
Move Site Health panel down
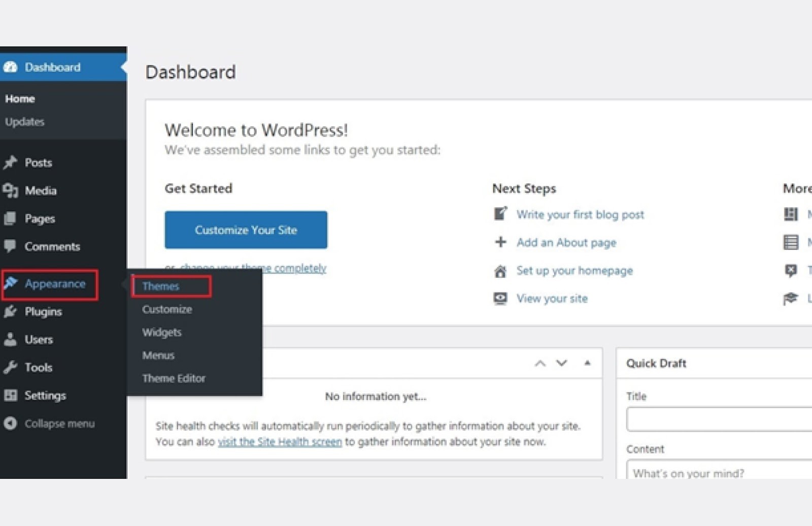[561, 363]
